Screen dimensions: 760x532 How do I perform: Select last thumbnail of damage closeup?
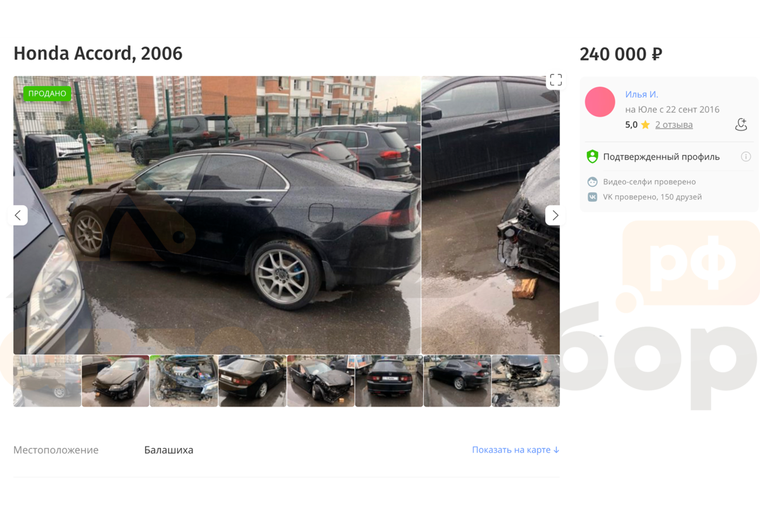(x=526, y=381)
